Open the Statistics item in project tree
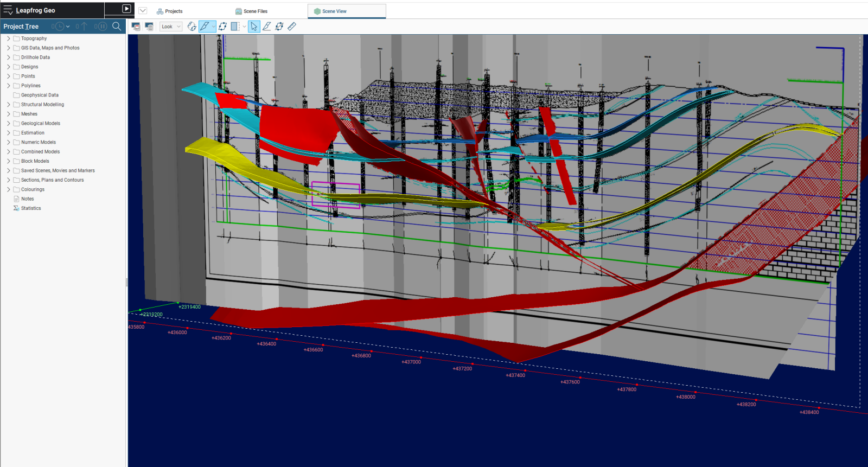Screen dimensions: 868x467 click(31, 208)
